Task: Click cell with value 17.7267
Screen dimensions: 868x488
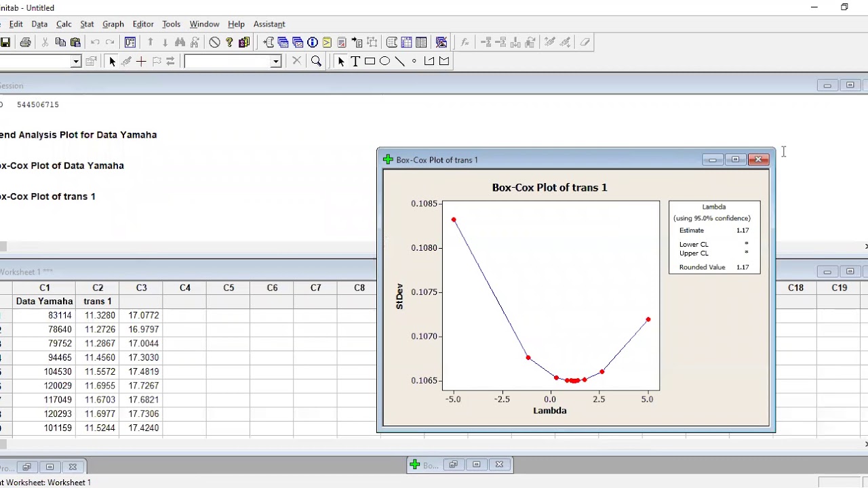Action: click(x=141, y=386)
